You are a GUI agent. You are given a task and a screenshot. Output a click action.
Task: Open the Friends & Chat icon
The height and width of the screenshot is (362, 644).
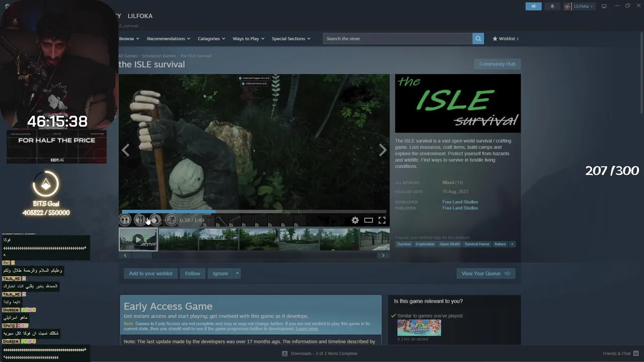tap(636, 353)
